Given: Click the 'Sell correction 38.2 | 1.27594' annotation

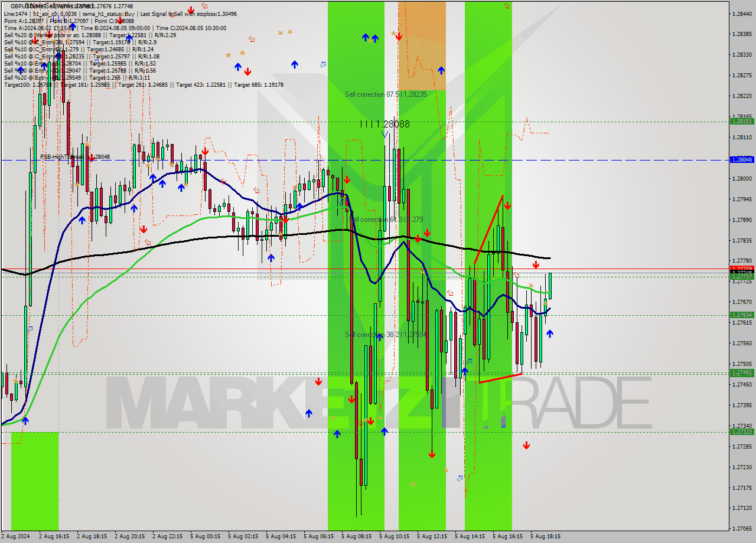Looking at the screenshot, I should tap(386, 335).
